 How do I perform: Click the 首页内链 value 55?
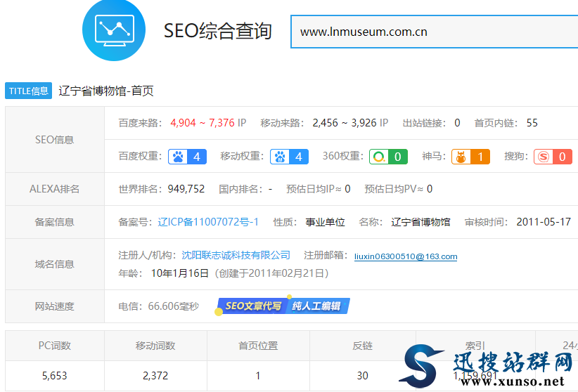pos(532,123)
